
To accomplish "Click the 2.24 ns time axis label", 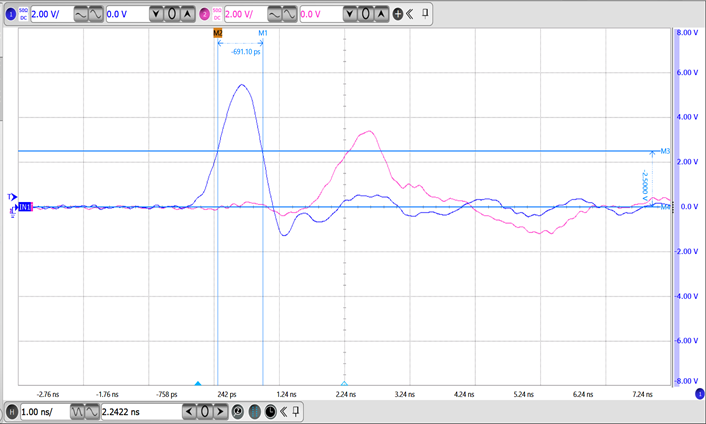I will point(346,395).
